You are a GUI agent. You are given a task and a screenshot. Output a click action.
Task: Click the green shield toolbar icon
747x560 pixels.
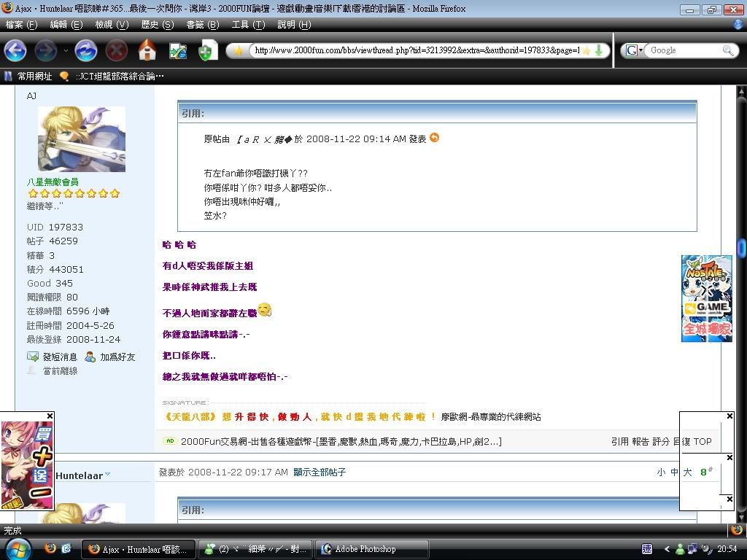coord(208,50)
